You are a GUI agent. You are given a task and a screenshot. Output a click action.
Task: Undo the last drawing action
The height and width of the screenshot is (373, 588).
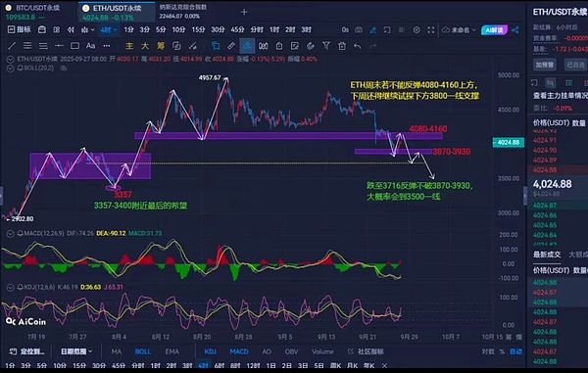click(358, 46)
